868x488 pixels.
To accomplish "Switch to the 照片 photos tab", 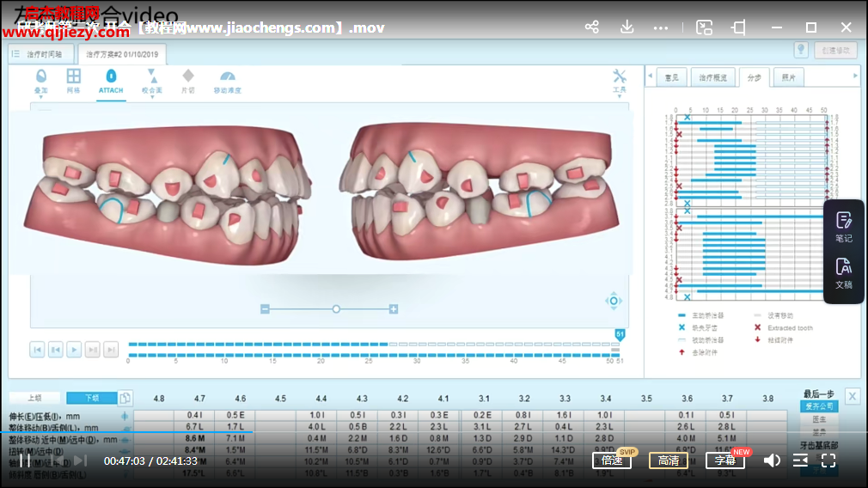I will (789, 77).
